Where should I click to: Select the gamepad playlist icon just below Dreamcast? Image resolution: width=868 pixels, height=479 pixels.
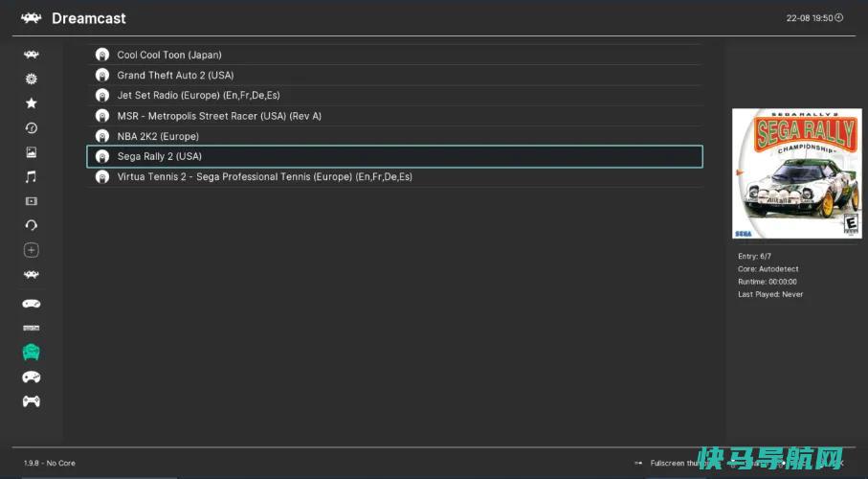click(x=31, y=377)
